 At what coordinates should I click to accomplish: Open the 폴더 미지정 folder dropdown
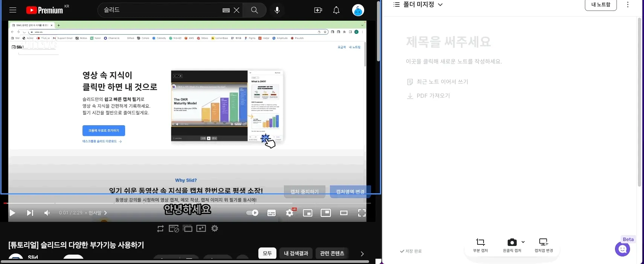(x=423, y=5)
